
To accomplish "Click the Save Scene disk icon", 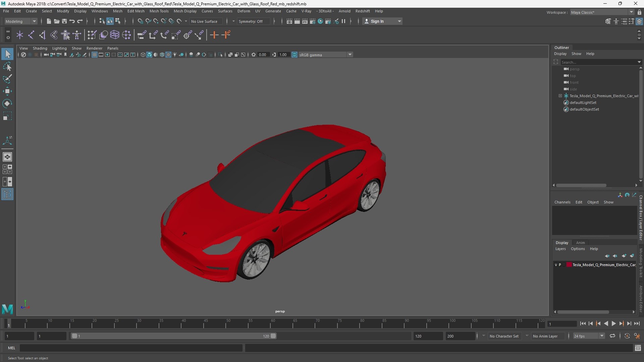I will (64, 21).
